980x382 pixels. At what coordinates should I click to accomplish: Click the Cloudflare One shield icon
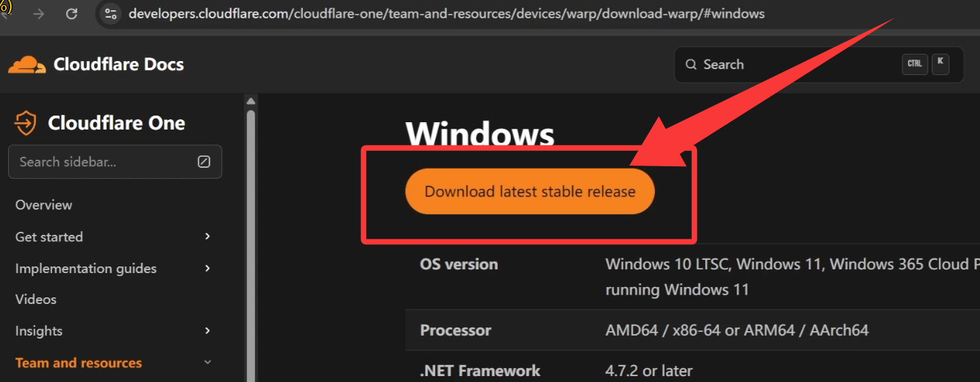tap(26, 123)
